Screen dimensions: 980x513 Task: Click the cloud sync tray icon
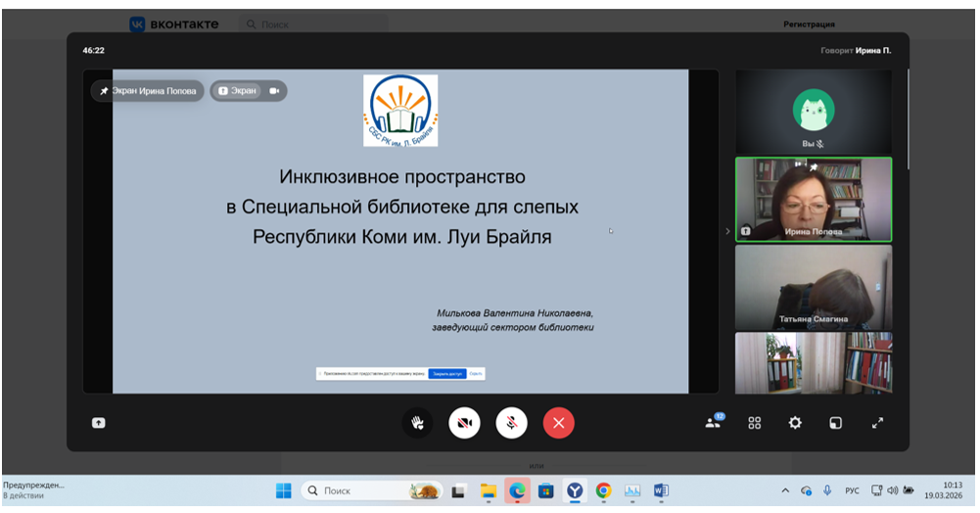(807, 491)
